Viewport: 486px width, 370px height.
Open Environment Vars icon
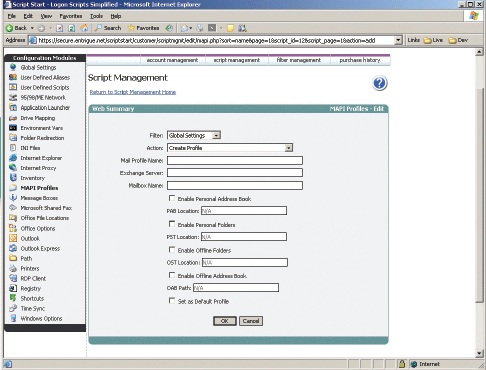[13, 128]
